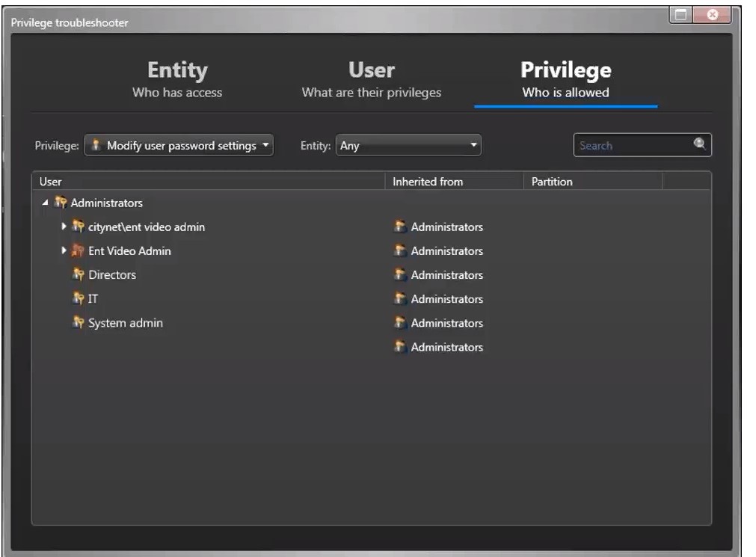The height and width of the screenshot is (557, 756).
Task: Click Administrators icon in Directors' Inherited from cell
Action: pyautogui.click(x=400, y=275)
